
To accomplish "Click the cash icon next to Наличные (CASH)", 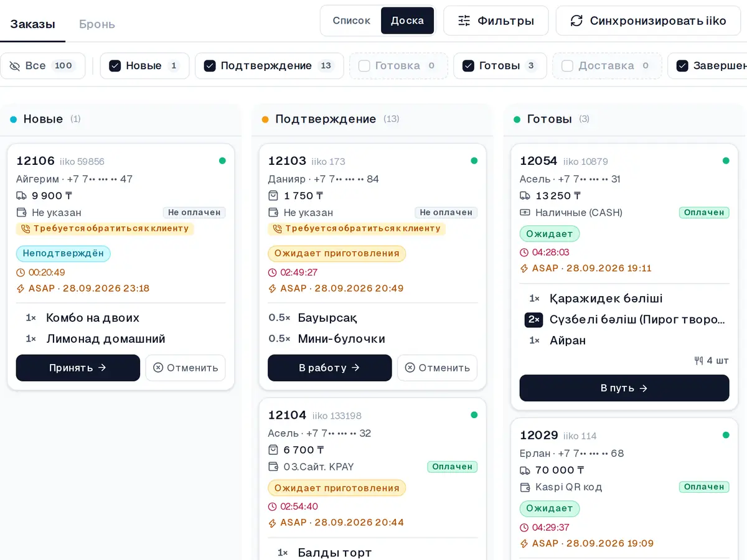I will click(525, 213).
